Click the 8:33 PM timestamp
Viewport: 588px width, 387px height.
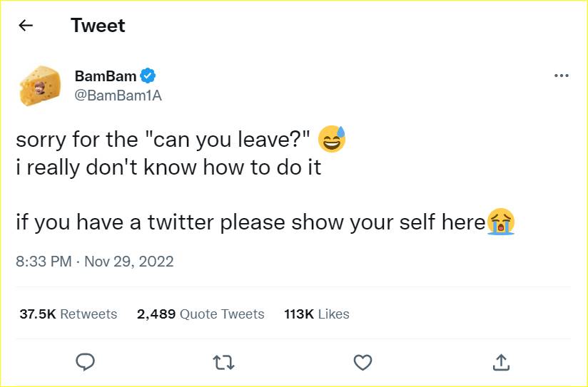tap(44, 262)
